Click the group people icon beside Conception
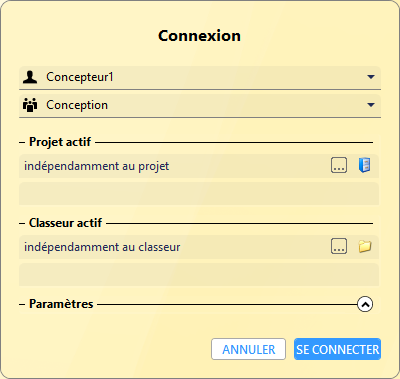Viewport: 400px width, 379px height. click(x=30, y=105)
